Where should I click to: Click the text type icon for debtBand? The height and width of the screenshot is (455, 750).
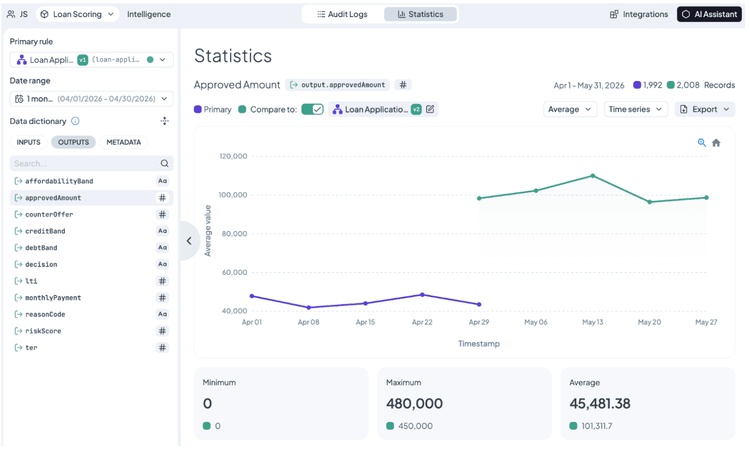click(163, 248)
